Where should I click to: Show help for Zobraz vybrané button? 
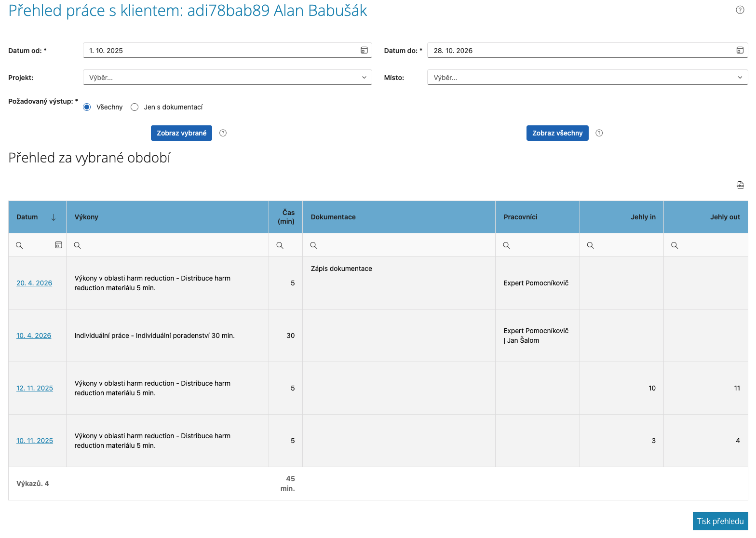(x=223, y=133)
